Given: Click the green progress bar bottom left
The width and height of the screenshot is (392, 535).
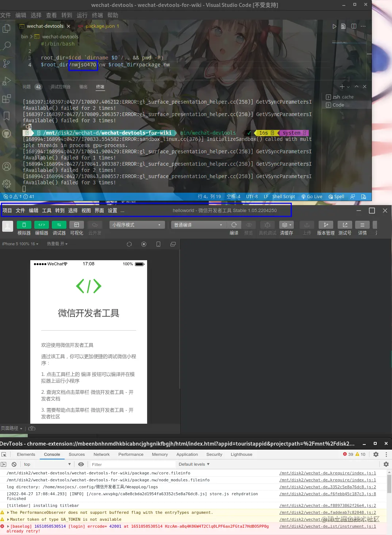Looking at the screenshot, I should 14,436.
